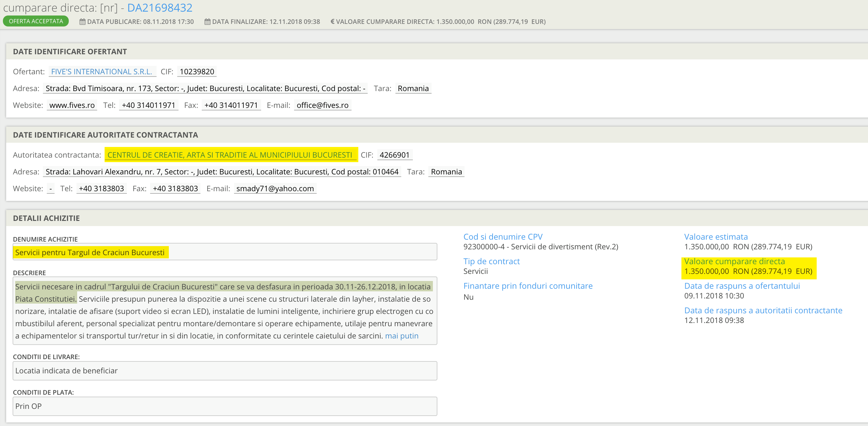This screenshot has width=868, height=426.
Task: Select the authority response date 12.11.2018 09:38
Action: [x=714, y=320]
